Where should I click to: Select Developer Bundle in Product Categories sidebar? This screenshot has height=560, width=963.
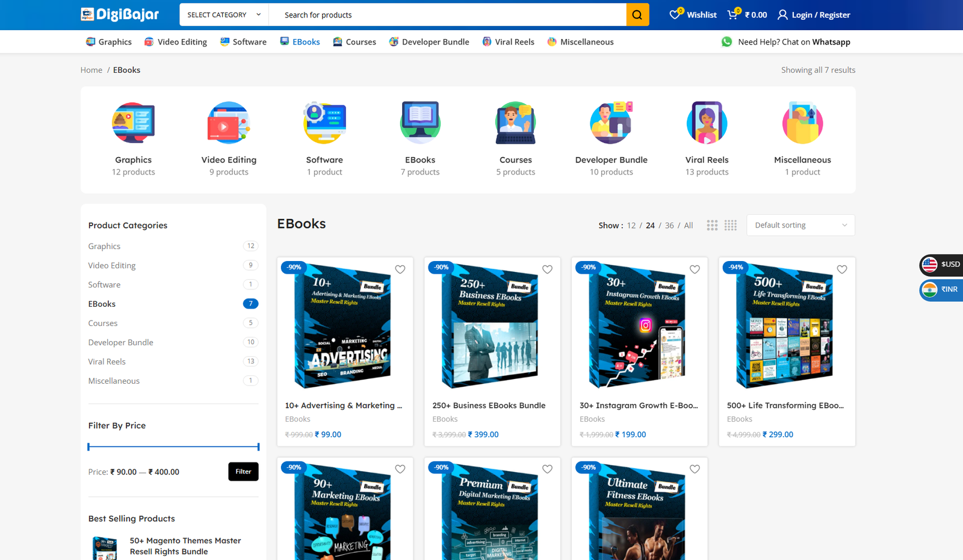coord(120,342)
